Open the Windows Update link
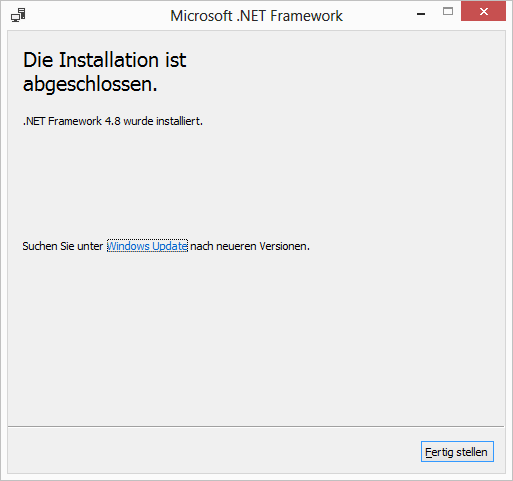The image size is (513, 481). pos(147,246)
